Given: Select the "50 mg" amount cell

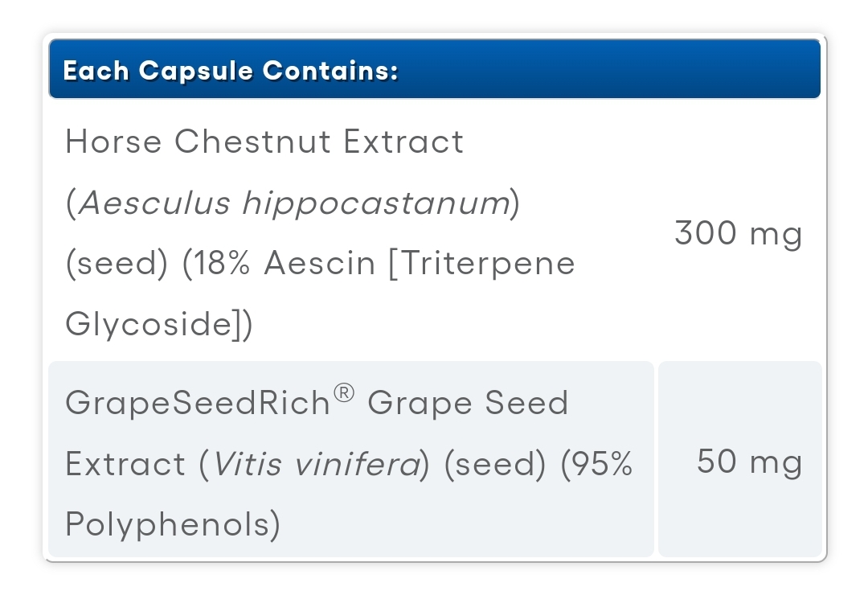Looking at the screenshot, I should tap(740, 459).
